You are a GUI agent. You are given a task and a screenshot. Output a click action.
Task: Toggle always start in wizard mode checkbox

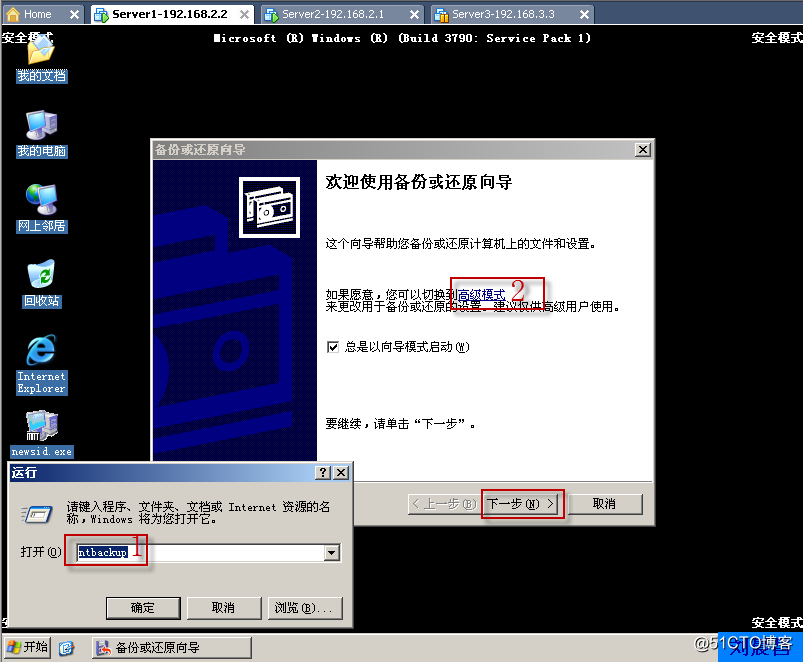tap(333, 347)
